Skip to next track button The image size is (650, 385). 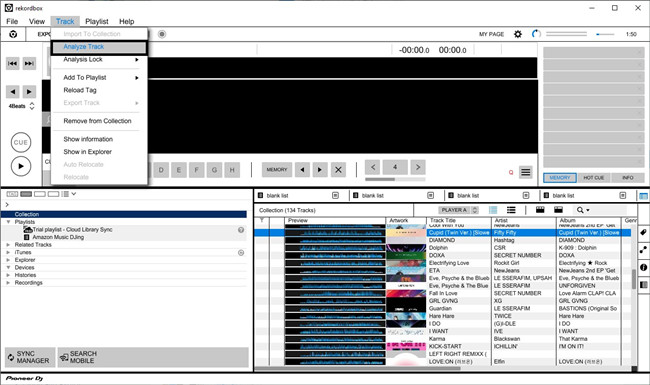click(x=29, y=63)
